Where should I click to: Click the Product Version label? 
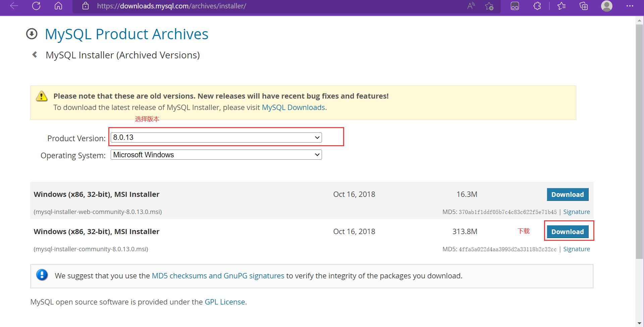[x=76, y=138]
